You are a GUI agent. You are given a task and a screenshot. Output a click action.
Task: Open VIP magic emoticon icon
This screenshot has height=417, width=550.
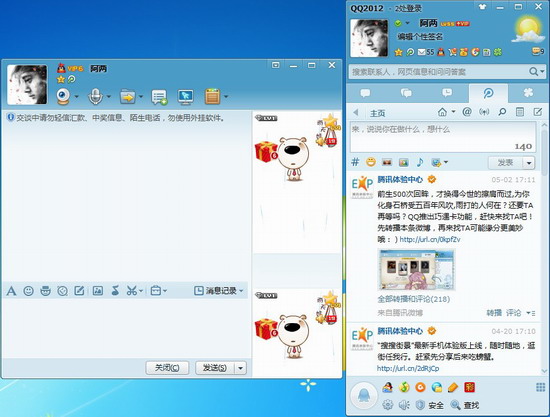45,291
